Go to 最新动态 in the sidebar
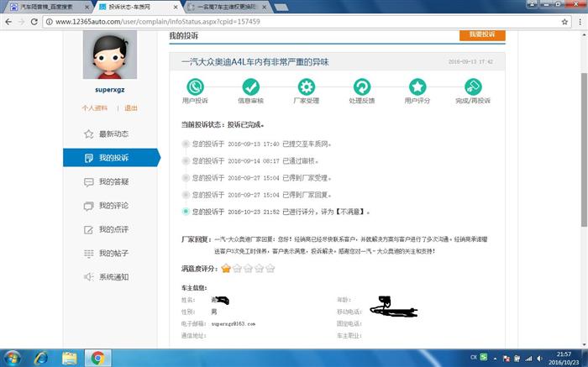The width and height of the screenshot is (588, 367). coord(113,134)
